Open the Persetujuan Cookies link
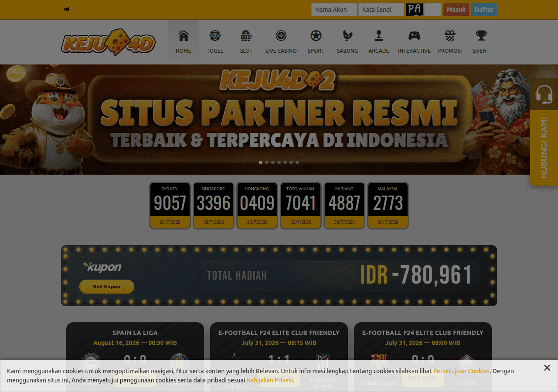The image size is (558, 392). (461, 371)
